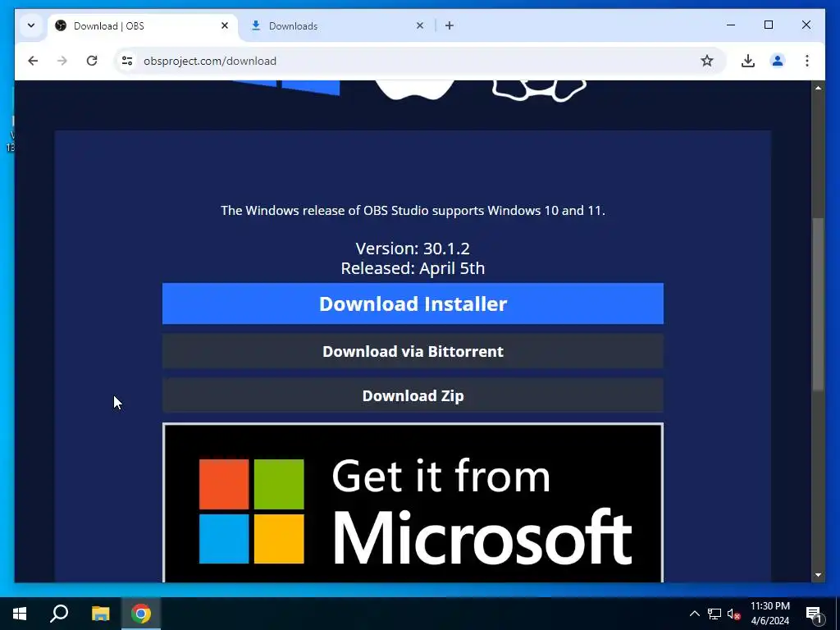
Task: Click the scrollbar up arrow
Action: click(x=818, y=88)
